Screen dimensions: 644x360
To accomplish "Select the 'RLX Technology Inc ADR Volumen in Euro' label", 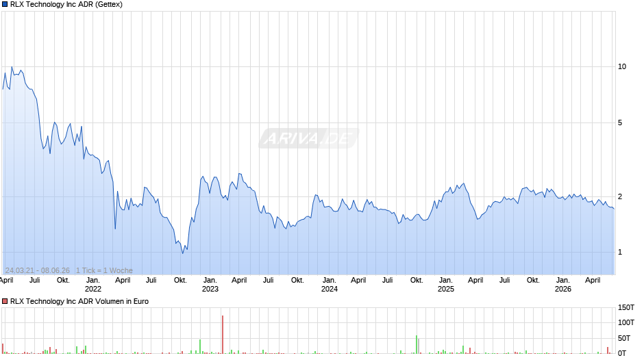I will point(79,301).
